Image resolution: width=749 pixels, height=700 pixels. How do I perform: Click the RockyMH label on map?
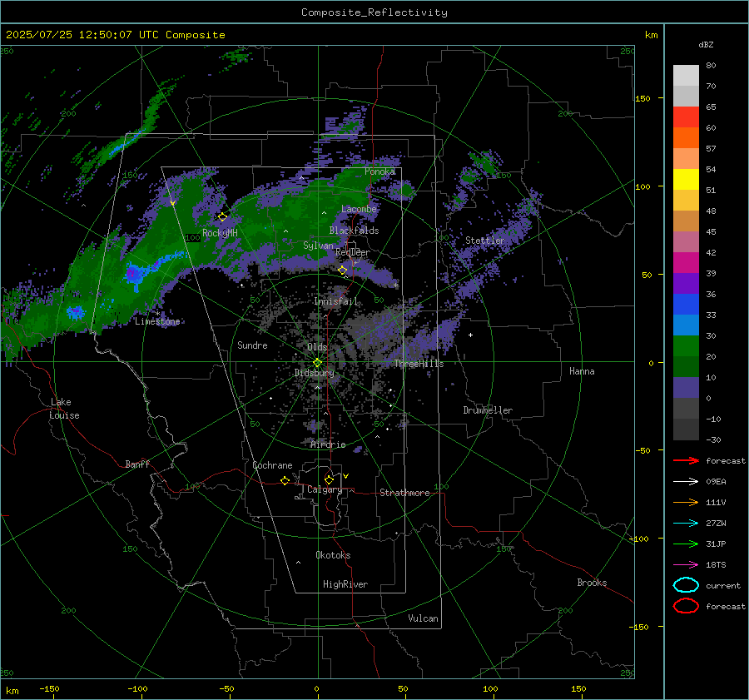click(220, 233)
